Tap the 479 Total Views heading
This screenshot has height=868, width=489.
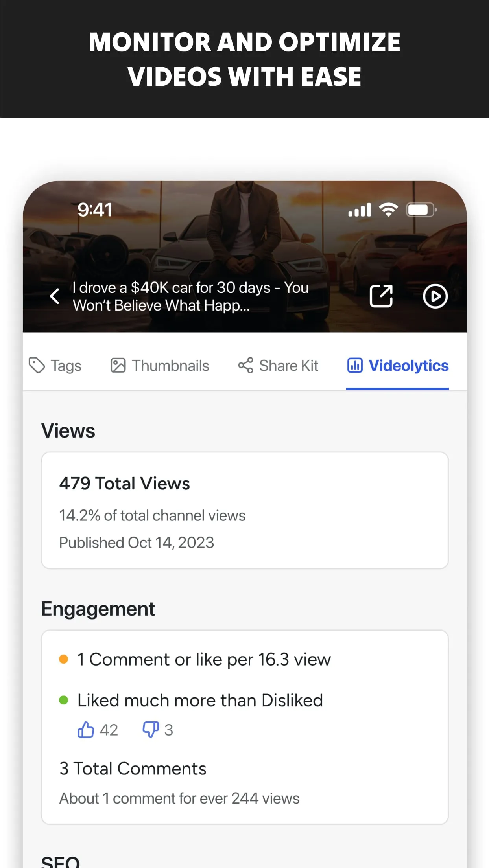[124, 484]
